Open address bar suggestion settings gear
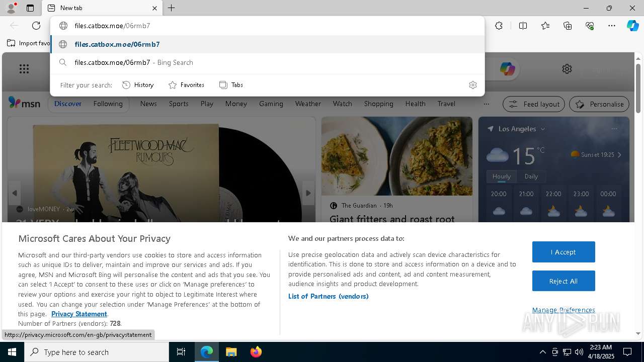 (472, 85)
